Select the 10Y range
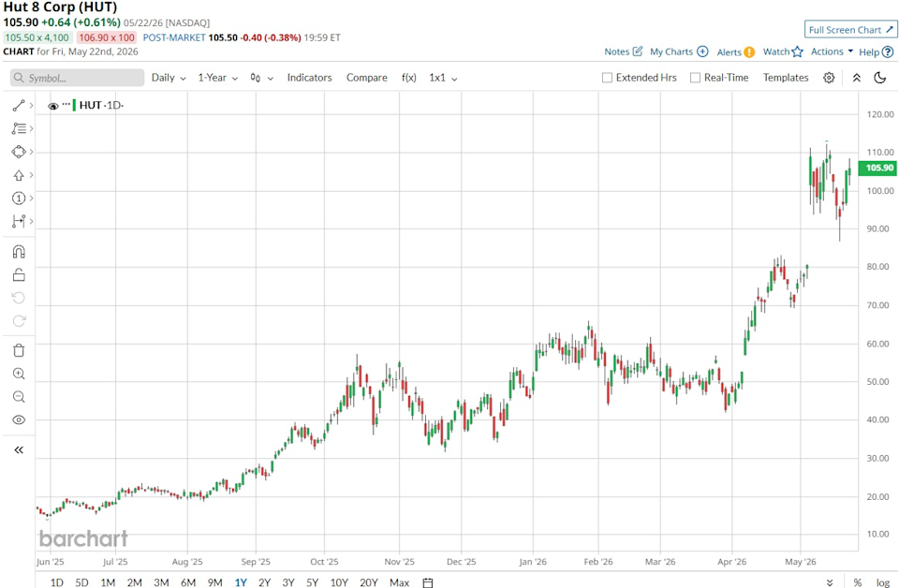The width and height of the screenshot is (899, 588). pyautogui.click(x=339, y=582)
